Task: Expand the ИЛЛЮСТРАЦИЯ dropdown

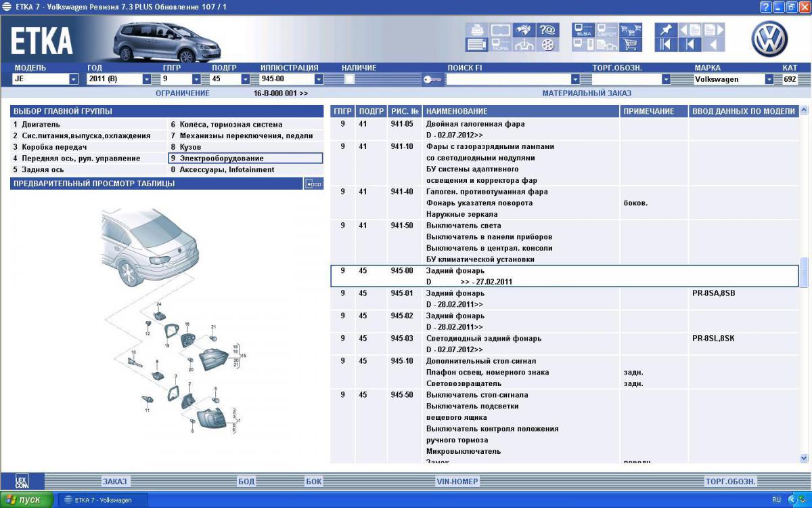Action: coord(319,79)
